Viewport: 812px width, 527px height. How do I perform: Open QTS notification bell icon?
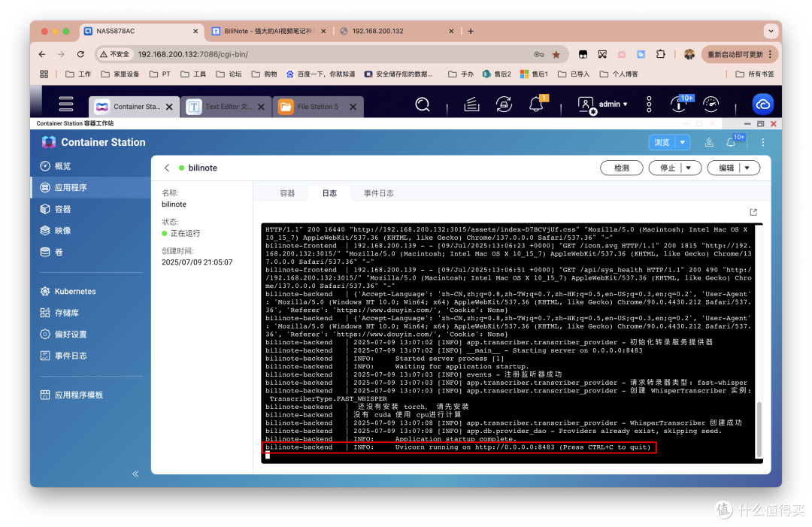click(x=537, y=104)
